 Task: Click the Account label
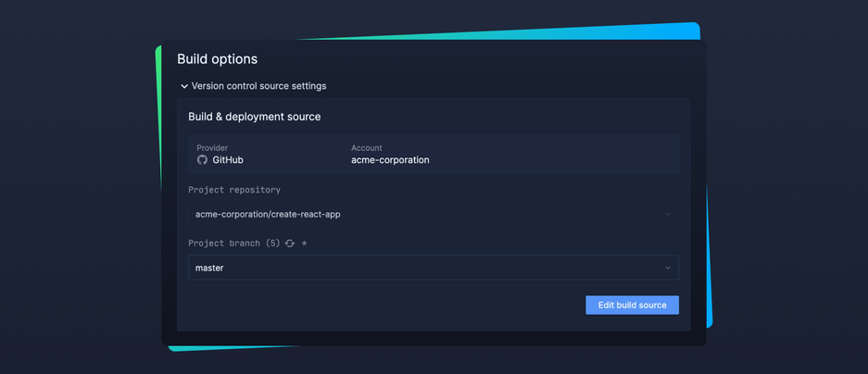pos(367,148)
